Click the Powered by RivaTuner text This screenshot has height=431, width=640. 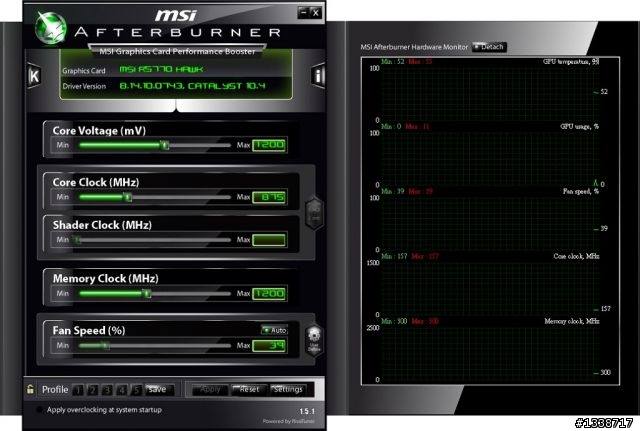[289, 421]
